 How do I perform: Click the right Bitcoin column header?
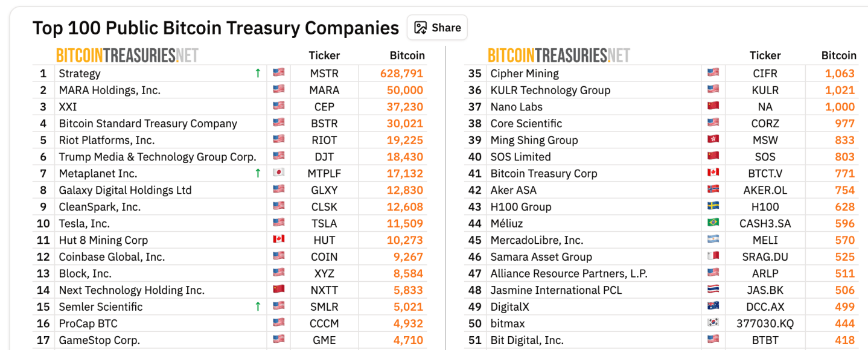838,56
